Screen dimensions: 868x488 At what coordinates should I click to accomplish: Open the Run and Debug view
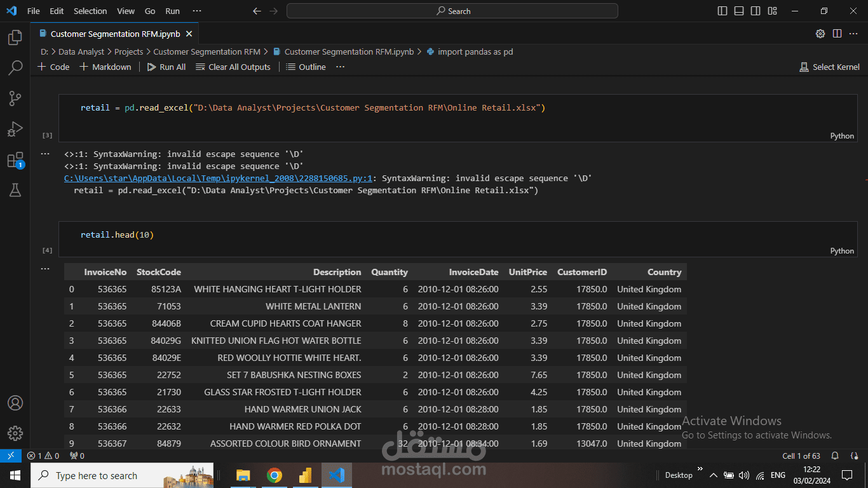(x=15, y=129)
